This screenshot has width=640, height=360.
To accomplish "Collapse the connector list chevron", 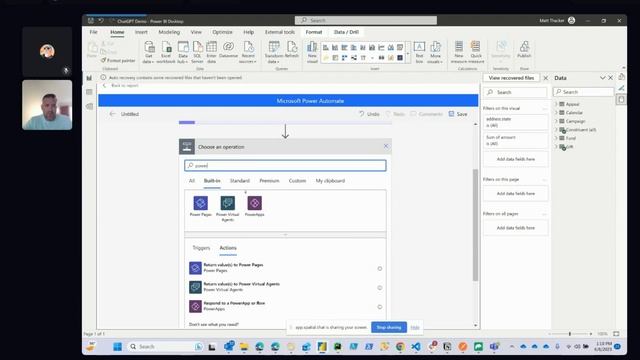I will pos(285,235).
